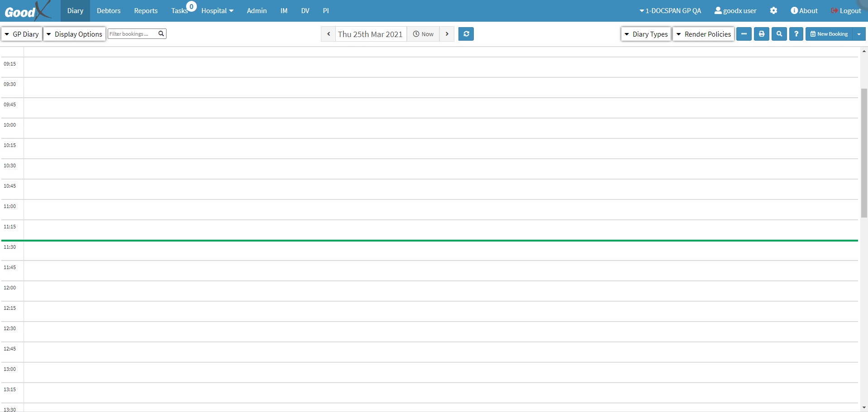This screenshot has height=412, width=868.
Task: Click the more options ellipsis button
Action: [744, 34]
